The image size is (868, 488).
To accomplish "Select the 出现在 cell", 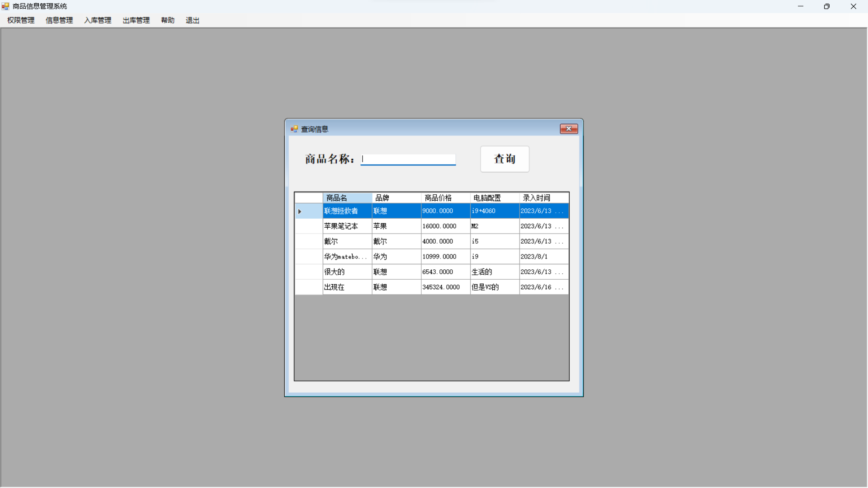I will 347,287.
